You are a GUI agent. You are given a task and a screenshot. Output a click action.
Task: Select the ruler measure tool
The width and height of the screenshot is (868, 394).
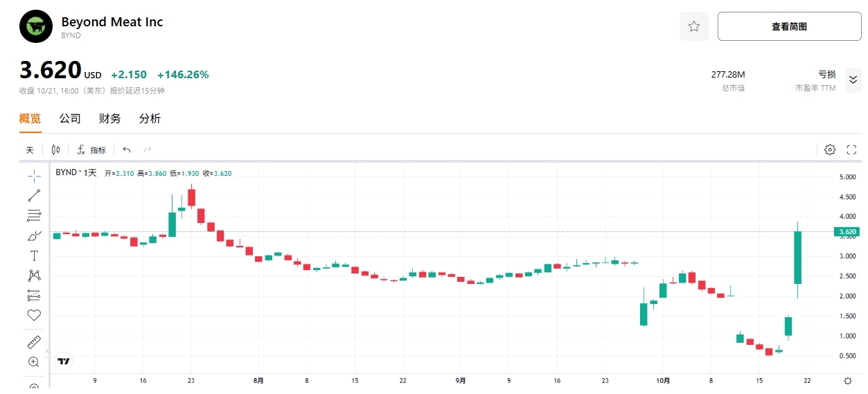pos(34,342)
